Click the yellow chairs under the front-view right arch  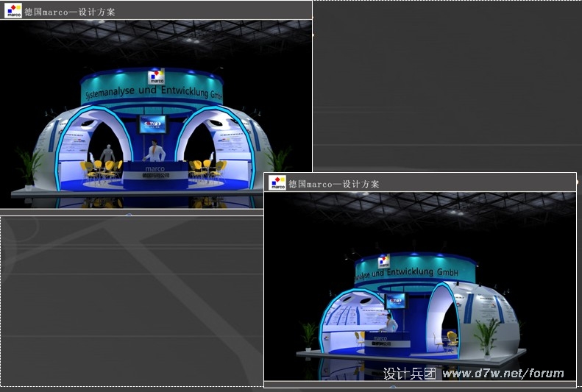[206, 168]
